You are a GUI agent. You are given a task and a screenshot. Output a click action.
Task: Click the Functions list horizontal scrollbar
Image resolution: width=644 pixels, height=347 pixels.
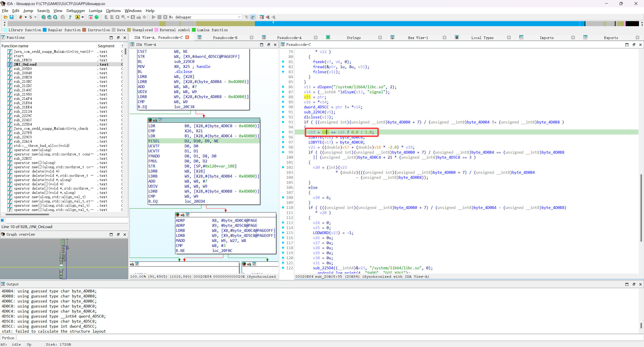coord(27,214)
